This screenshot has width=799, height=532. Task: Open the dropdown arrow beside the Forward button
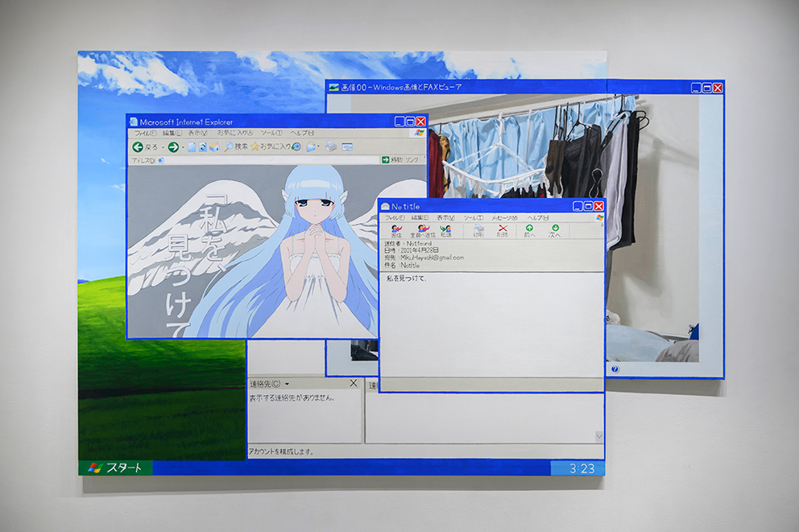coord(182,147)
